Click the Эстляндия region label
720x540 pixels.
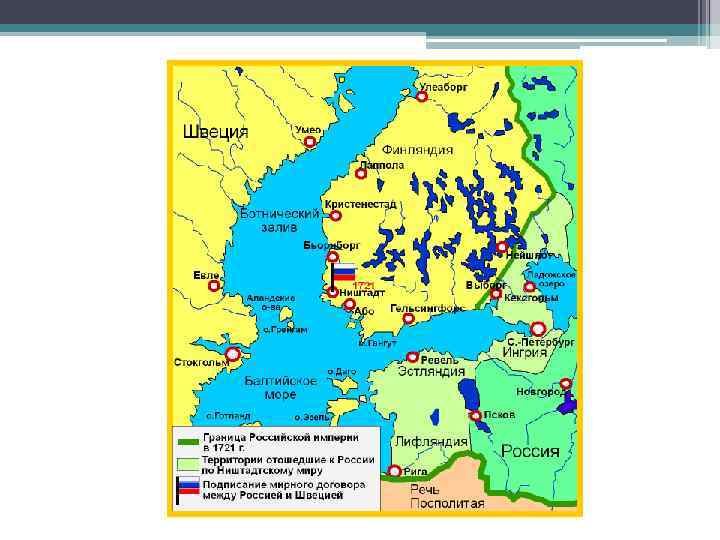point(432,371)
